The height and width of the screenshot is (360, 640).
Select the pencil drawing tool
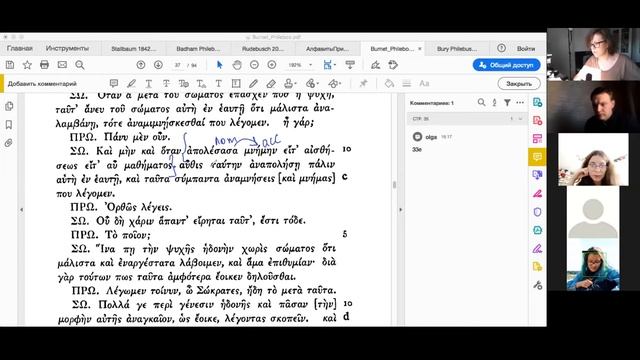(253, 84)
